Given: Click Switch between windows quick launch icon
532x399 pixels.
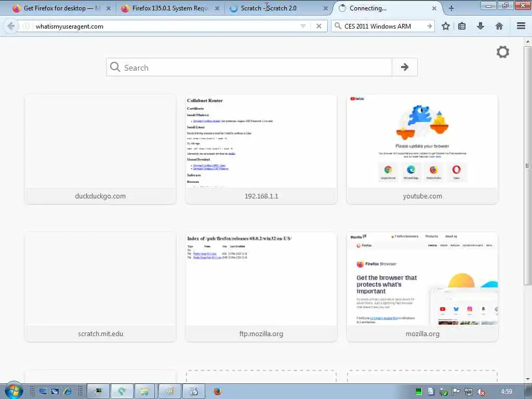Looking at the screenshot, I should click(x=55, y=392).
